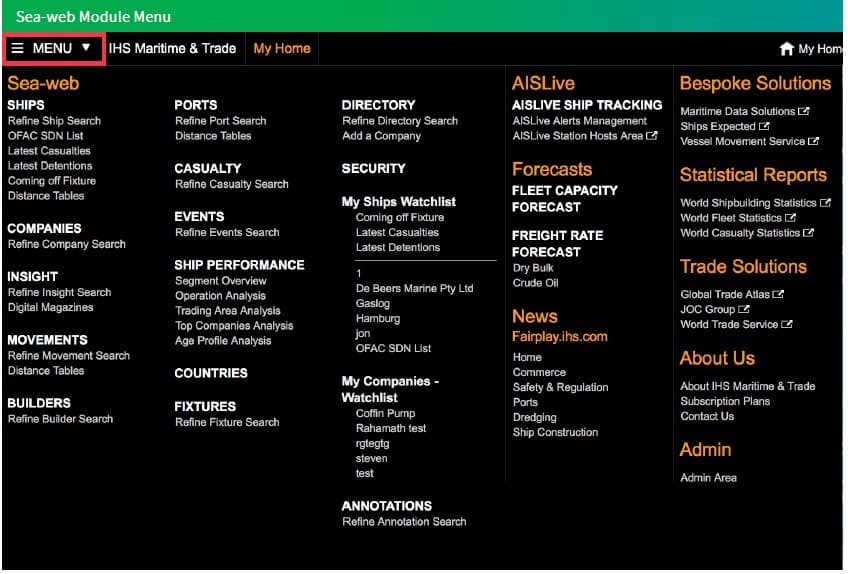
Task: Click external link icon beside Maritime Data Solutions
Action: click(804, 111)
